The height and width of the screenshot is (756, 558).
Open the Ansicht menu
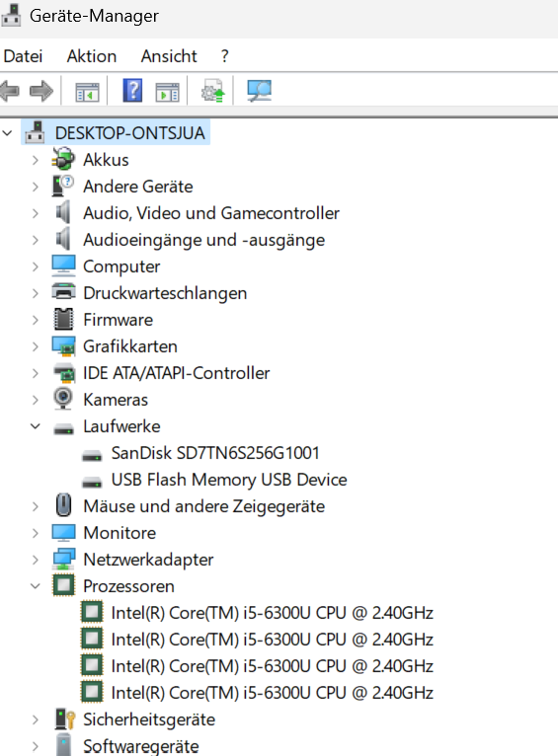169,56
